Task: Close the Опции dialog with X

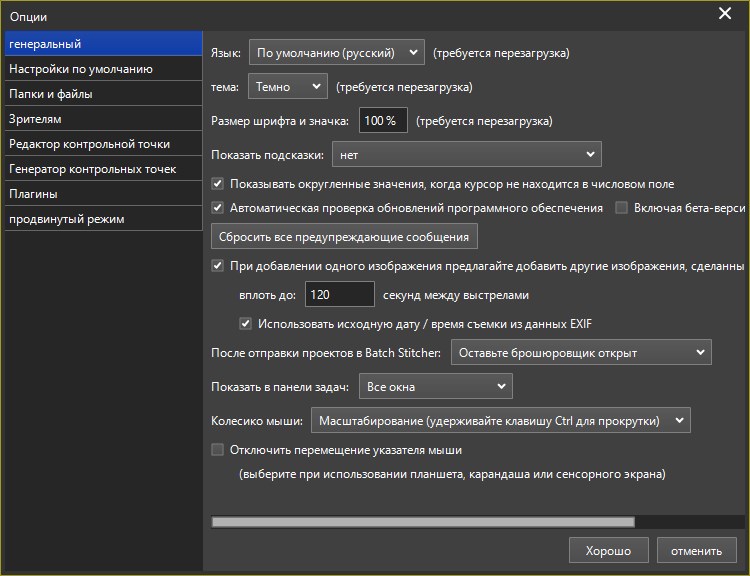Action: [x=725, y=13]
